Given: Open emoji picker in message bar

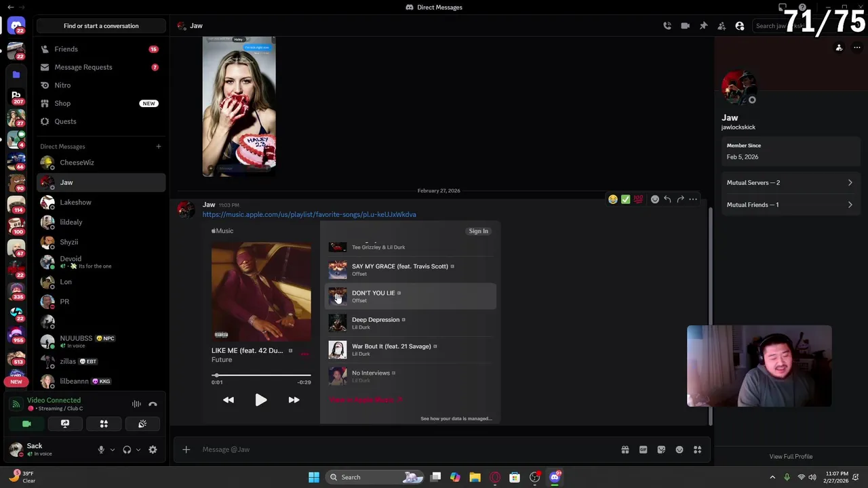Looking at the screenshot, I should (679, 449).
